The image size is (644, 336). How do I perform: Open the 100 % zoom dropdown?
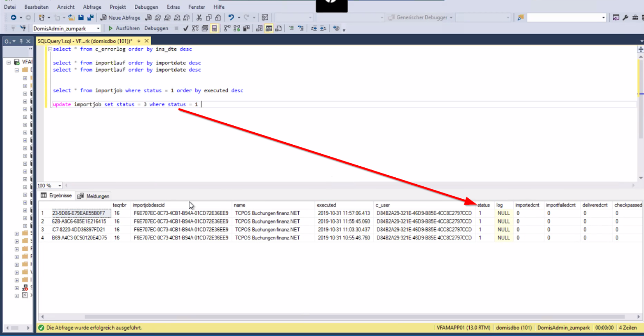point(60,186)
